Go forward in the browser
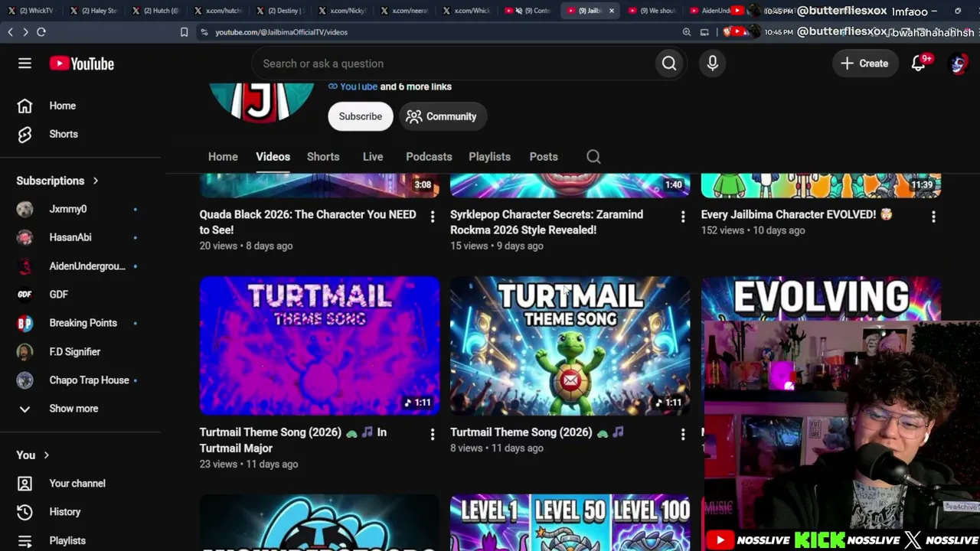Image resolution: width=980 pixels, height=551 pixels. point(25,32)
